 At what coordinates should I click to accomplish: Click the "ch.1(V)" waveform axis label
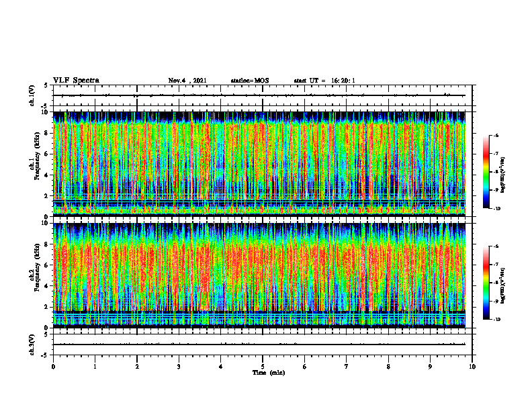pos(32,95)
